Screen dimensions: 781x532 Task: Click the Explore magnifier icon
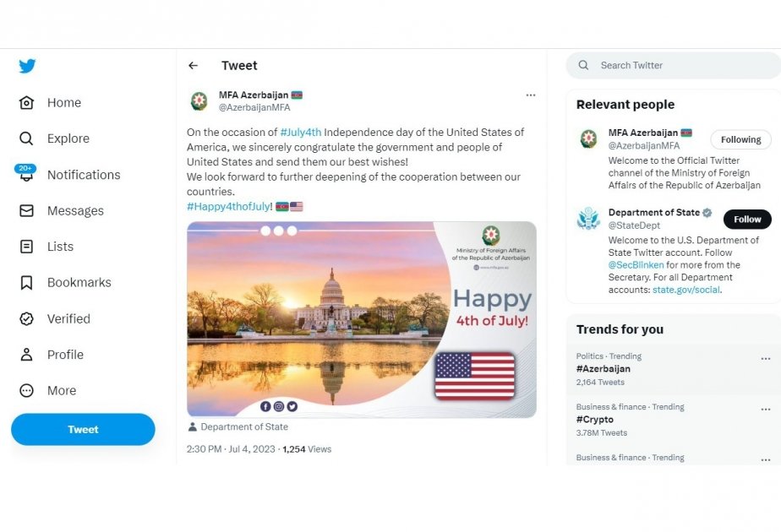26,138
